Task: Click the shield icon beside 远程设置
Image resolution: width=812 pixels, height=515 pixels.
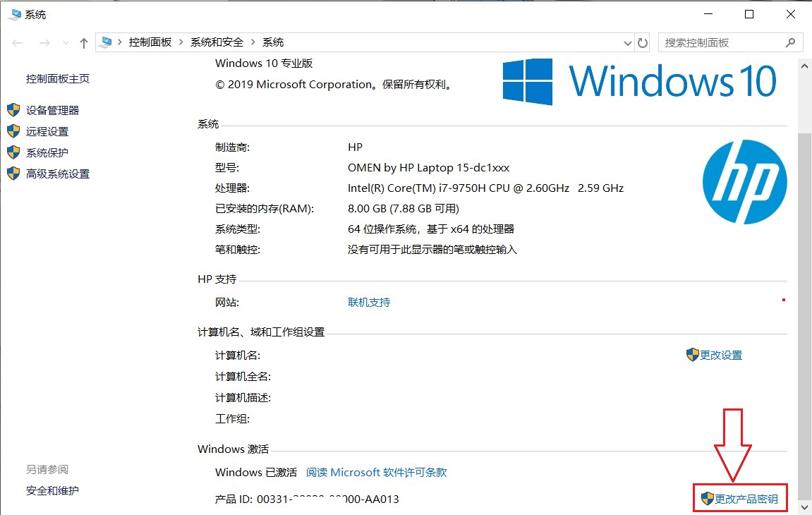Action: click(x=13, y=131)
